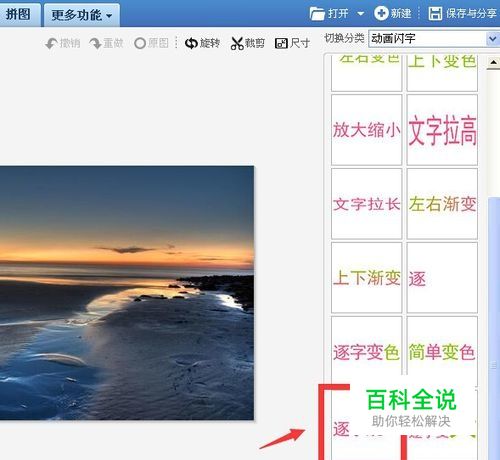Open the 尺寸 resize tool
This screenshot has height=460, width=500.
(292, 43)
